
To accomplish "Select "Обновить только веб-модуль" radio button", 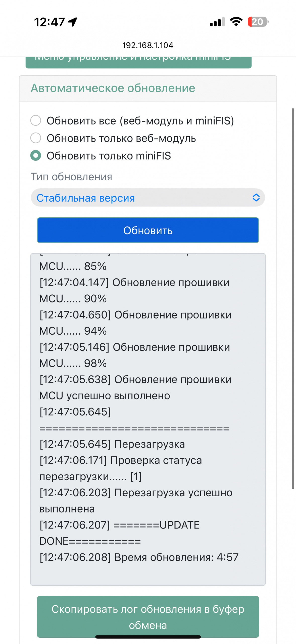I will click(x=36, y=138).
